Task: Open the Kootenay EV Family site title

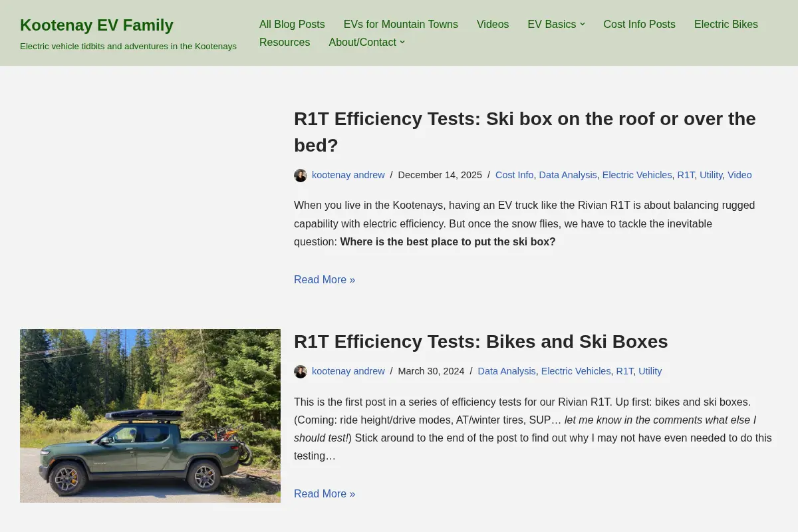Action: point(96,25)
